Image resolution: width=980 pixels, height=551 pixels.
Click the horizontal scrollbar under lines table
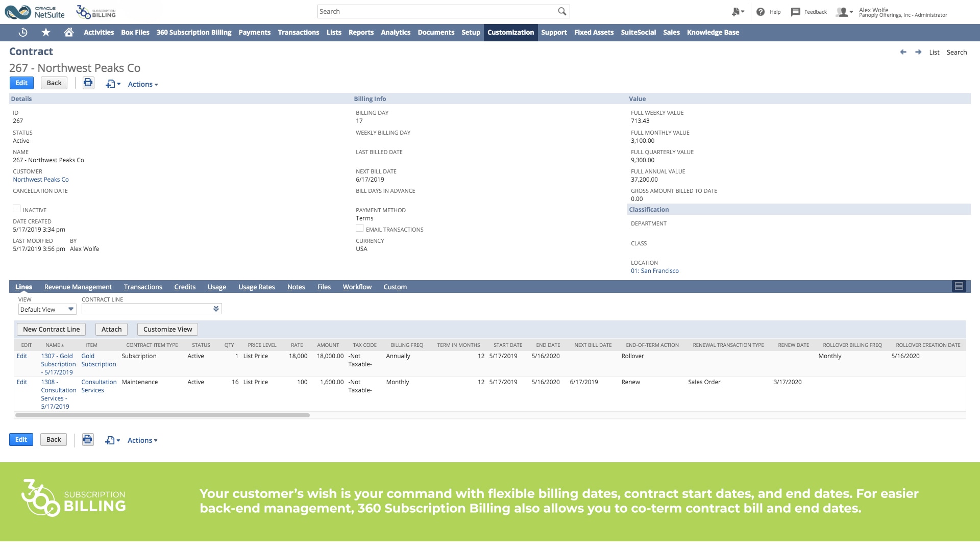tap(162, 415)
